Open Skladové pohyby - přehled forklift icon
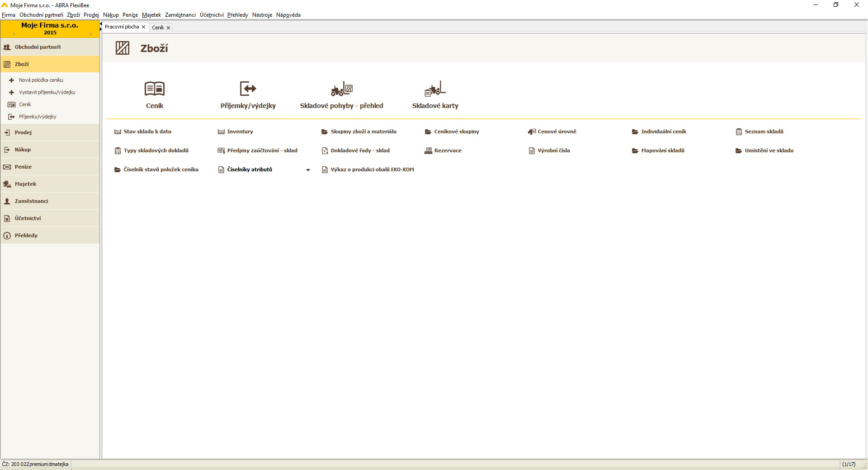 pyautogui.click(x=341, y=89)
